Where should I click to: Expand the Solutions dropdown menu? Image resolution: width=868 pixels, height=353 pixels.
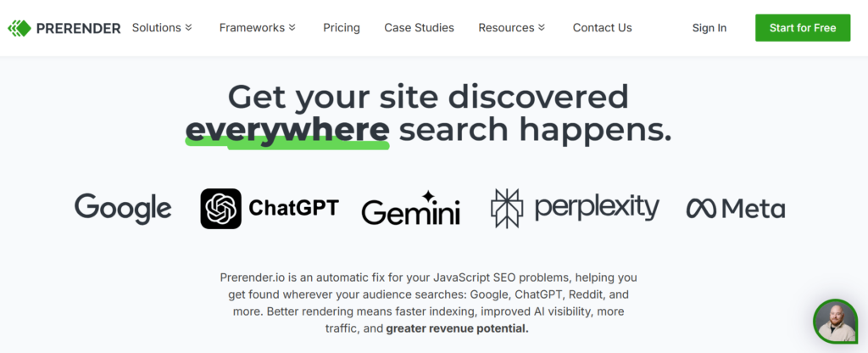click(x=162, y=28)
